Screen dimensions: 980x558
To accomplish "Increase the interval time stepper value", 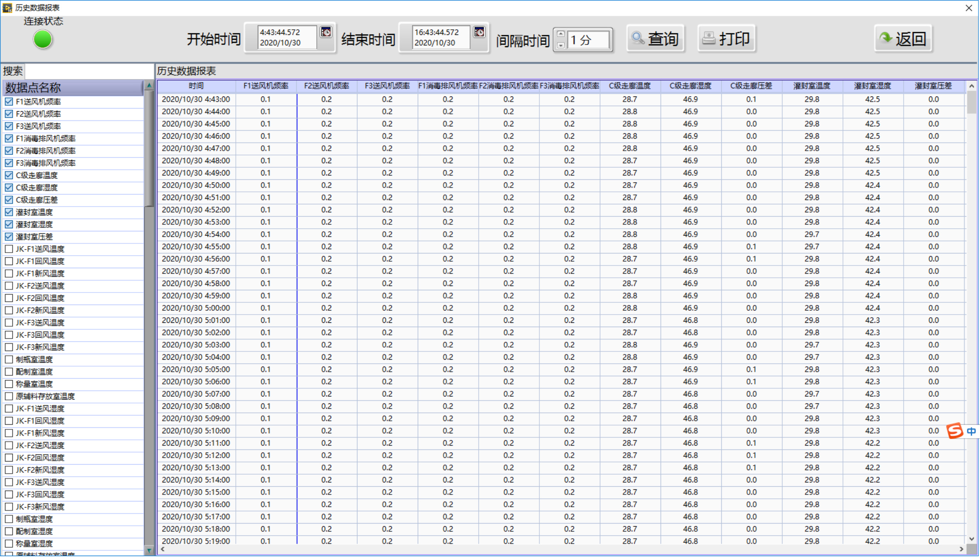I will [x=560, y=34].
